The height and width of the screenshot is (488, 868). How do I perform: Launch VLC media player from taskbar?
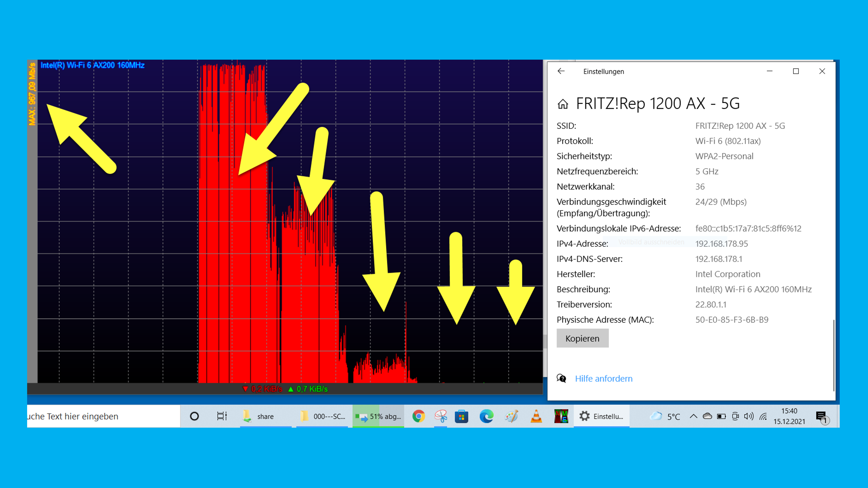coord(536,416)
